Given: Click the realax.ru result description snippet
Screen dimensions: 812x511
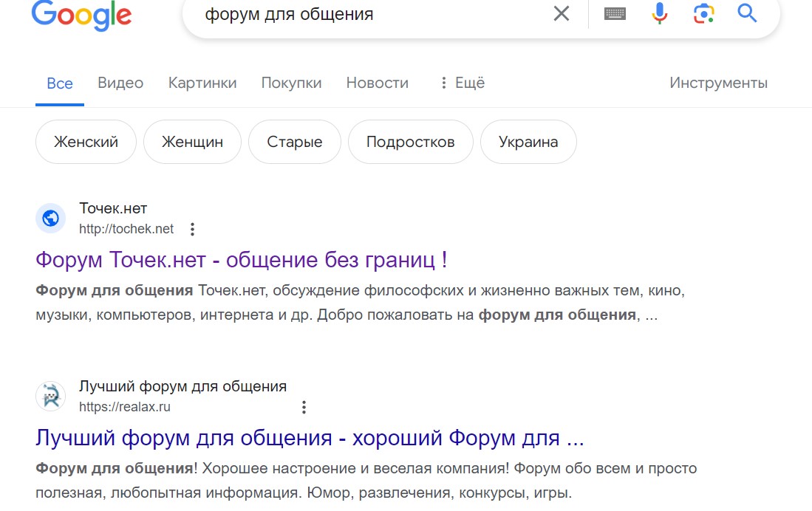Looking at the screenshot, I should [366, 481].
